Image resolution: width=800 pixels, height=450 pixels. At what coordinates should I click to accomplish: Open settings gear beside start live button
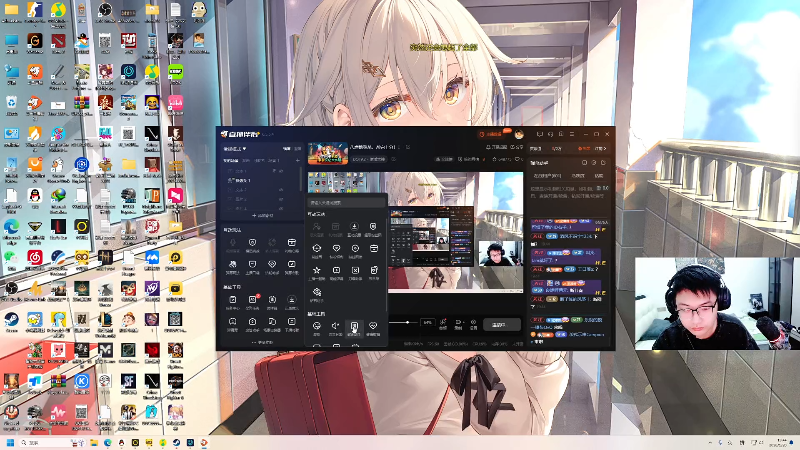coord(473,322)
